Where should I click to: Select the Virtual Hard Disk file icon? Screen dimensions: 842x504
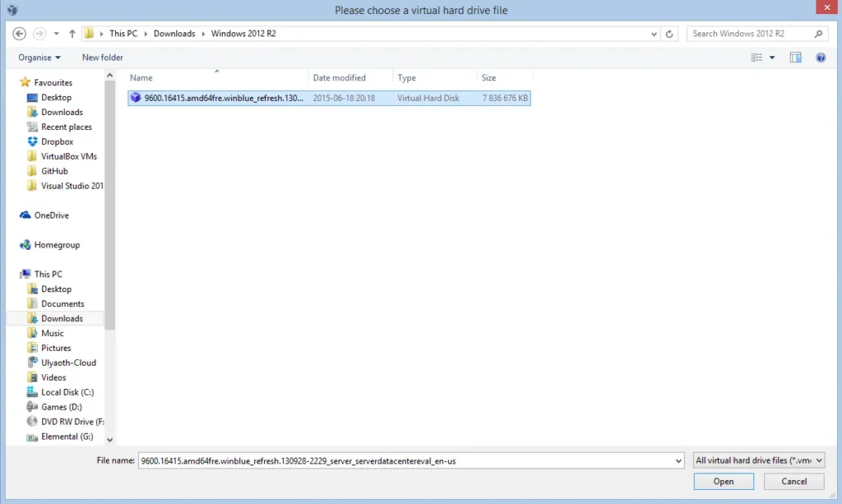point(136,98)
